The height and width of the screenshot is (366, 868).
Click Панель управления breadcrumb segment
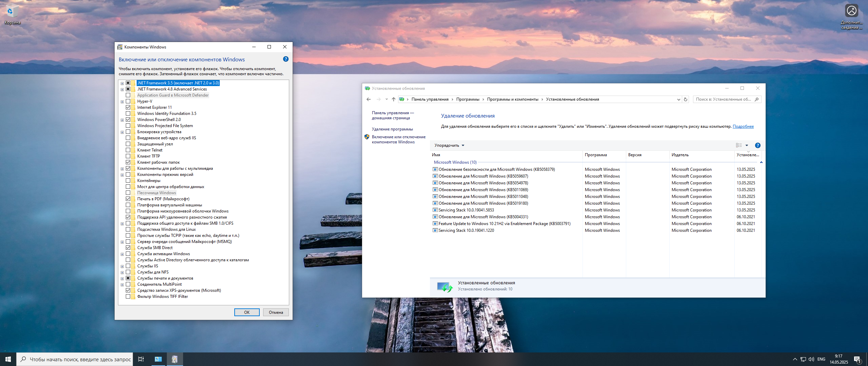coord(430,99)
